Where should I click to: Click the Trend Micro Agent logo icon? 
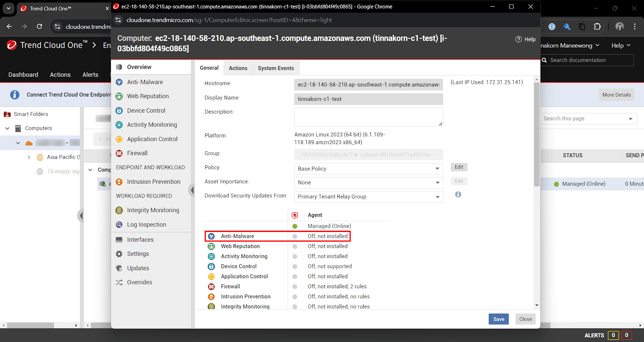295,215
